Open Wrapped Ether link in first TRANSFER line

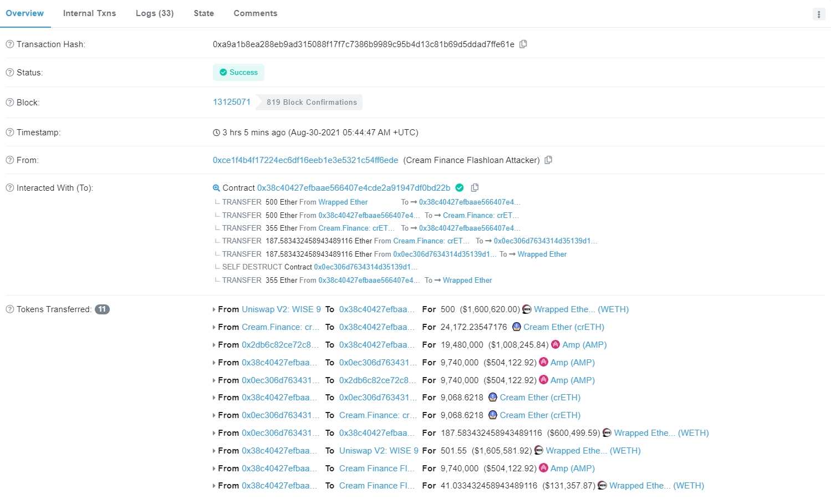tap(343, 202)
